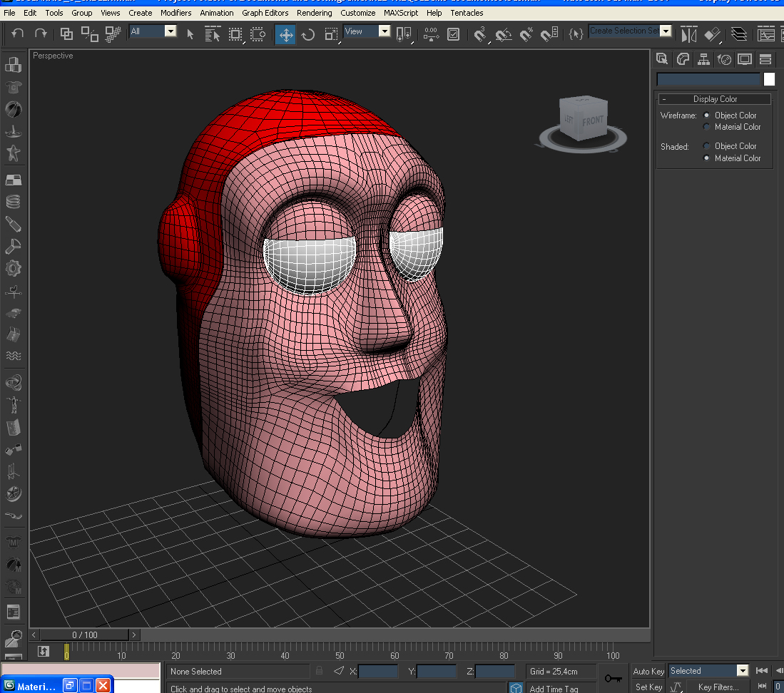Open the Modify command panel tab
784x693 pixels.
tap(683, 59)
